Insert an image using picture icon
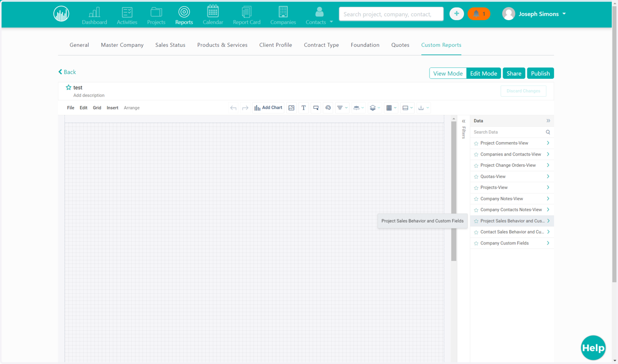618x364 pixels. coord(291,108)
